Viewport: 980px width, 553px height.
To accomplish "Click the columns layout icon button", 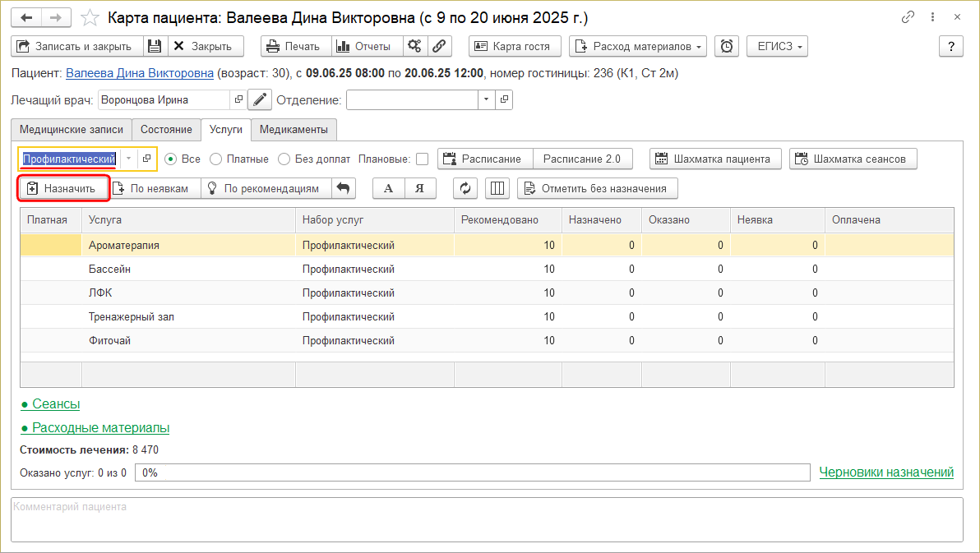I will [497, 188].
